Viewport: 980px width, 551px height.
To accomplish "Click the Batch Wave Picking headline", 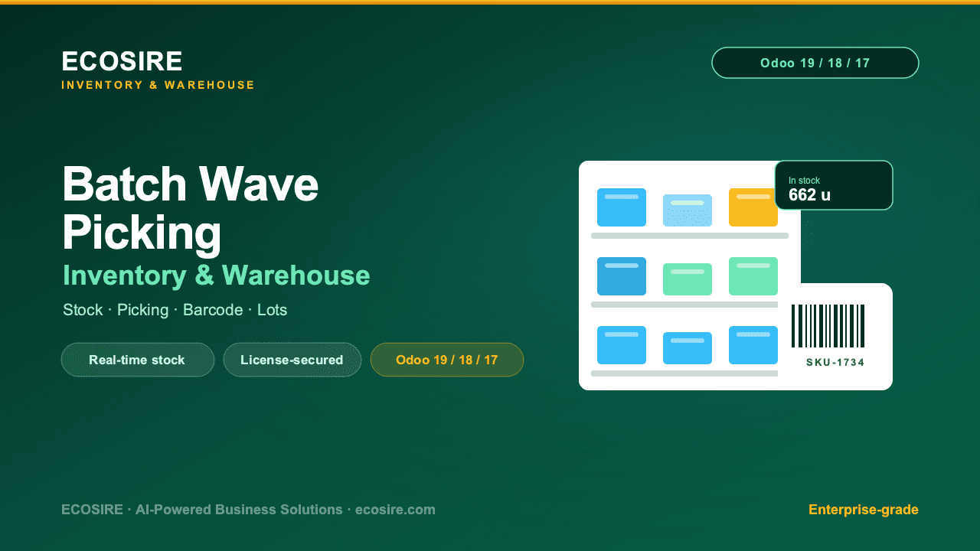I will tap(190, 207).
